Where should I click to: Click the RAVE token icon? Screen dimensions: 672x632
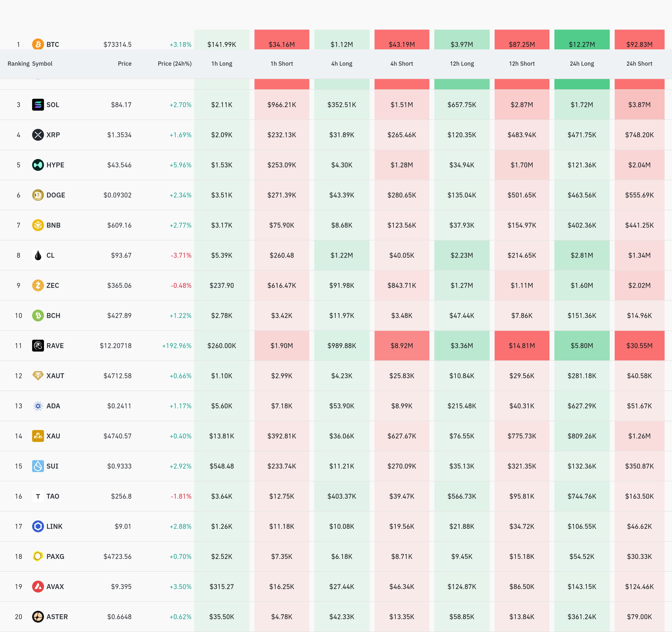38,346
